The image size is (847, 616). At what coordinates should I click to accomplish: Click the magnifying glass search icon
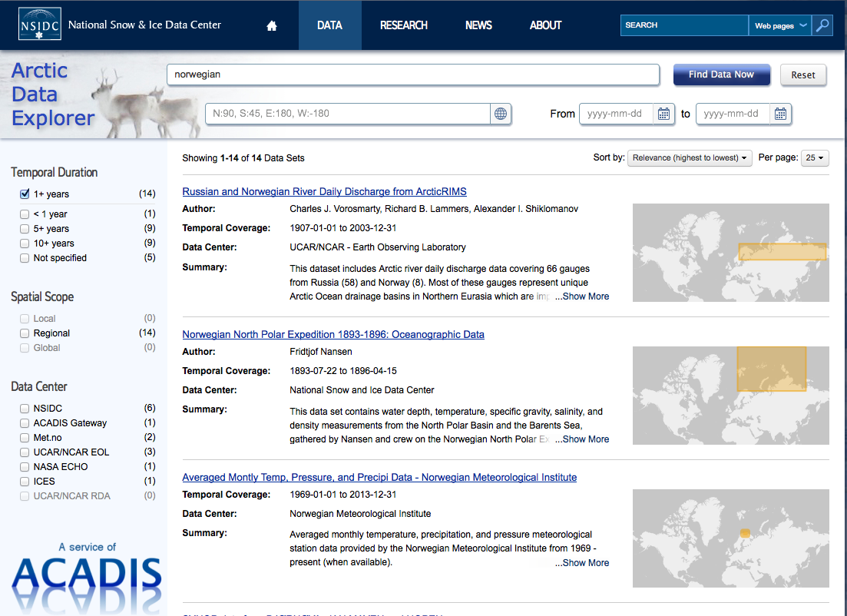[x=822, y=25]
